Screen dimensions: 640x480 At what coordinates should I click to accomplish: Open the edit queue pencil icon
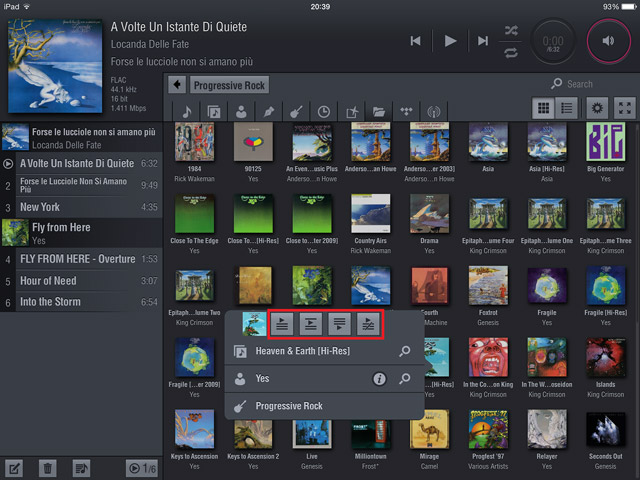tap(15, 467)
